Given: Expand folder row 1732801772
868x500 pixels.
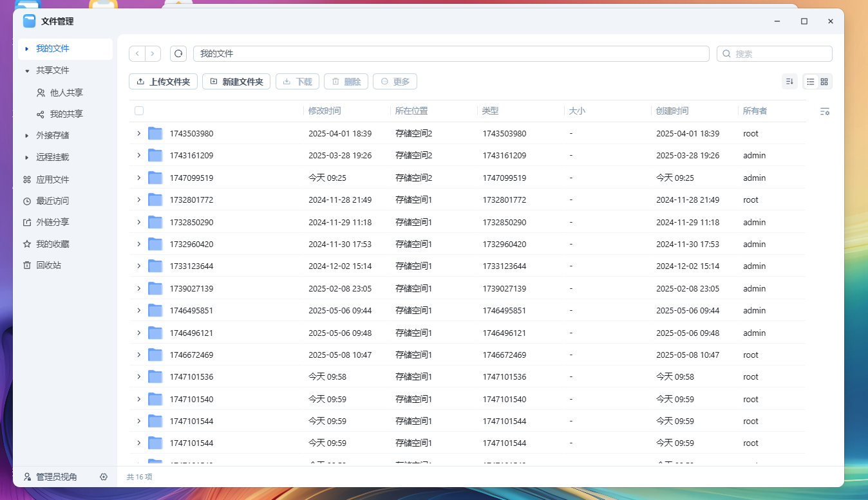Looking at the screenshot, I should click(138, 199).
